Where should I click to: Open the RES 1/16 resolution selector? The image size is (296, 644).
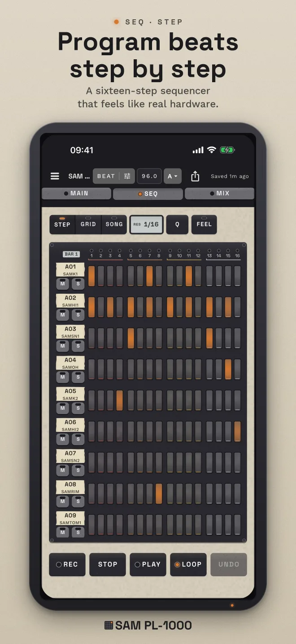click(x=147, y=224)
